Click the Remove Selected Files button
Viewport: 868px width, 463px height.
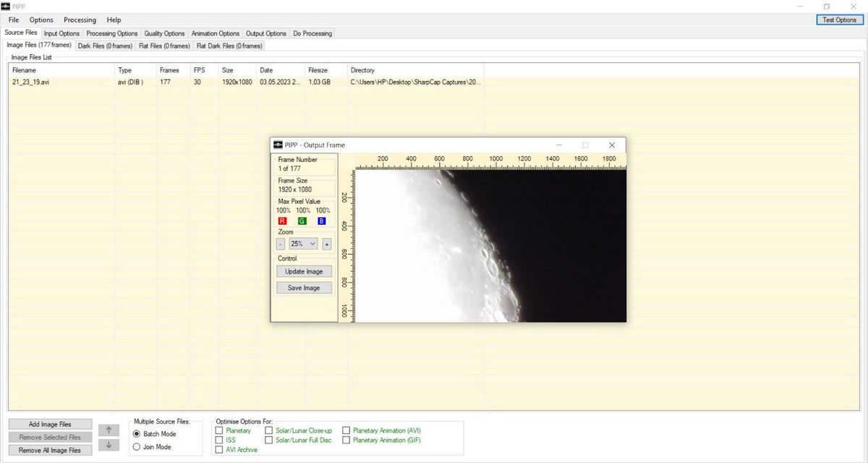tap(51, 438)
